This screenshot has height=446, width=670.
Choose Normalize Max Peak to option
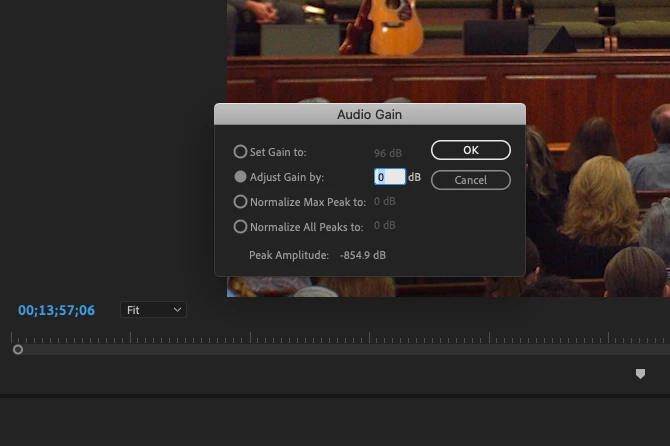[x=240, y=202]
